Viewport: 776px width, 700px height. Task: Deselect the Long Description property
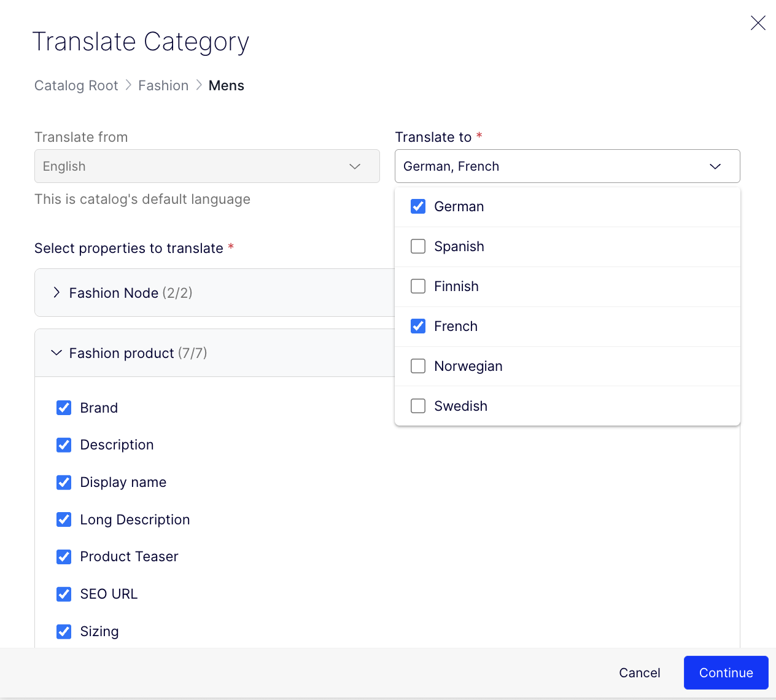(x=64, y=519)
